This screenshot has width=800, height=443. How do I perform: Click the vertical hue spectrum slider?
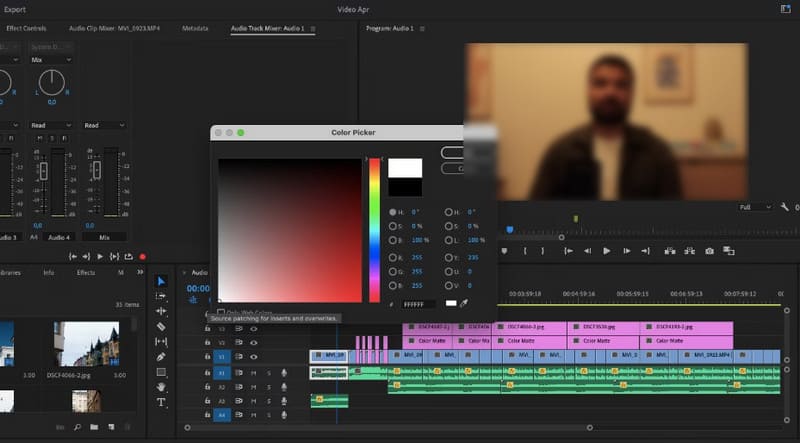click(x=375, y=230)
